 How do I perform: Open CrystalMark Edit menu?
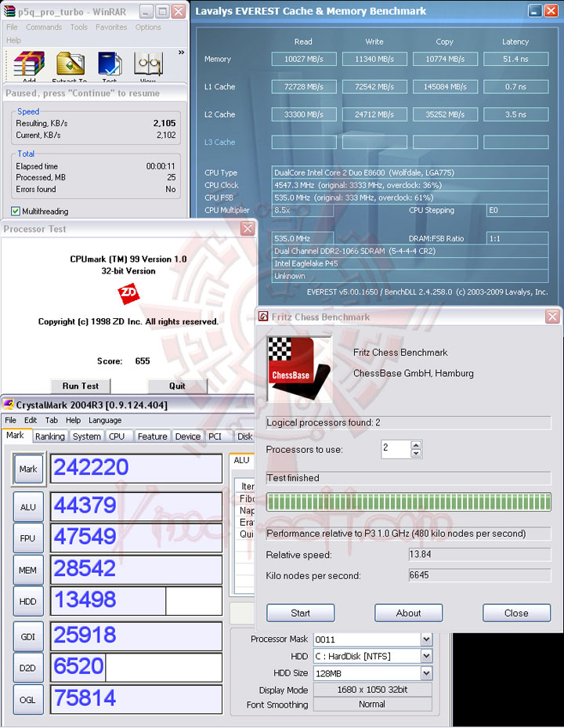[31, 420]
